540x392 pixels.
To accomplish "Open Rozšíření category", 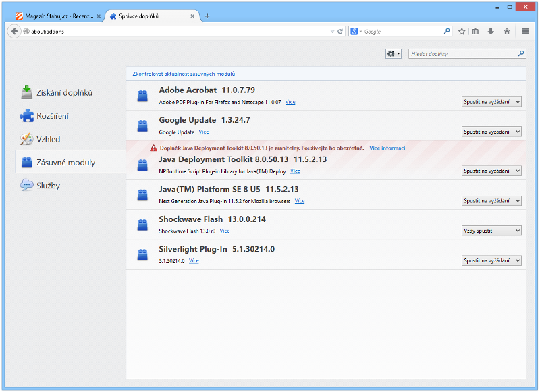I will click(x=71, y=116).
